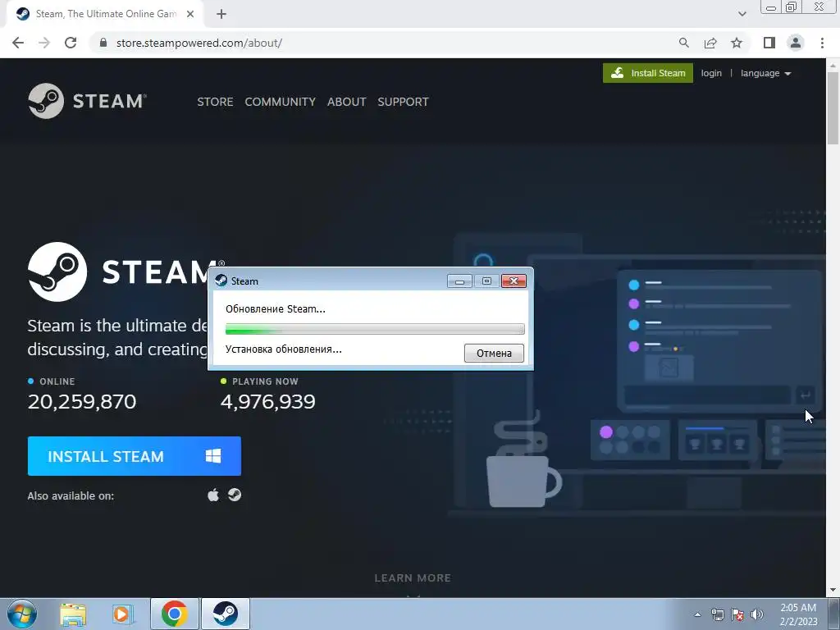This screenshot has height=630, width=840.
Task: Open the SUPPORT menu item
Action: pos(403,102)
